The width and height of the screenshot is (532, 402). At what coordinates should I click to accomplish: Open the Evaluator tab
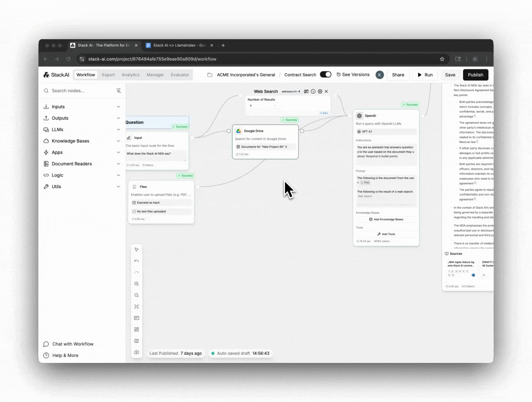pyautogui.click(x=180, y=75)
